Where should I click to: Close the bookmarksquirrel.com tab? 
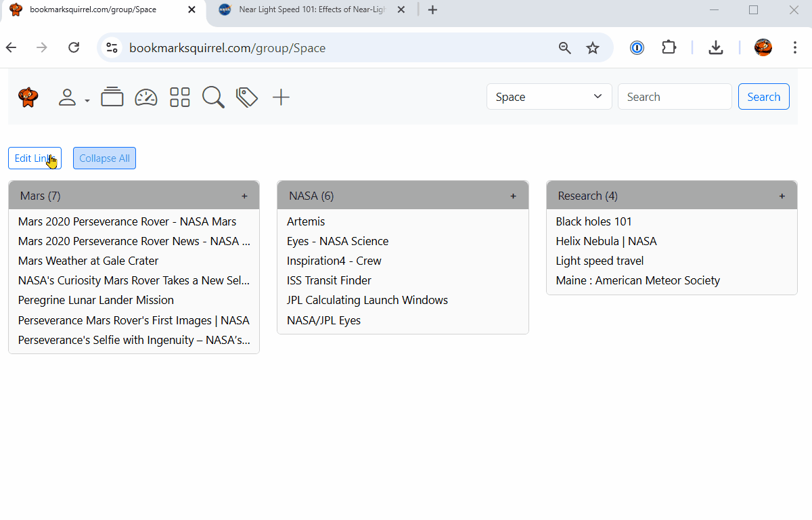click(192, 9)
